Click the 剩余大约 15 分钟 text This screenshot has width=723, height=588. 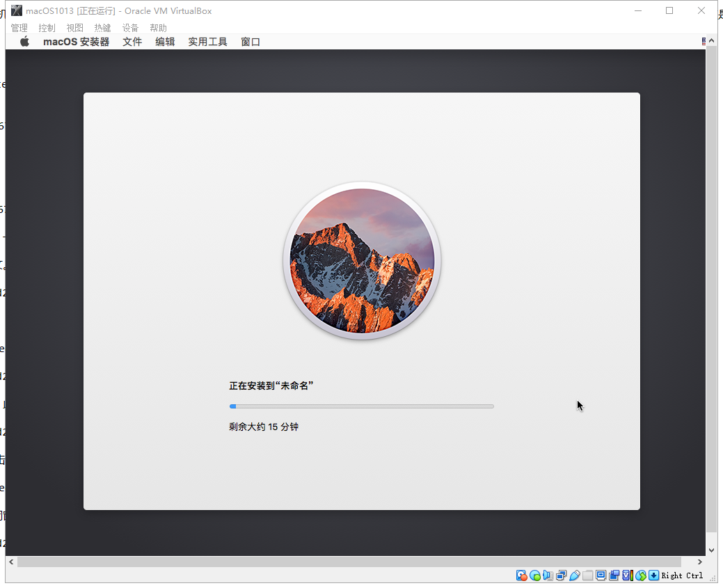[x=264, y=427]
